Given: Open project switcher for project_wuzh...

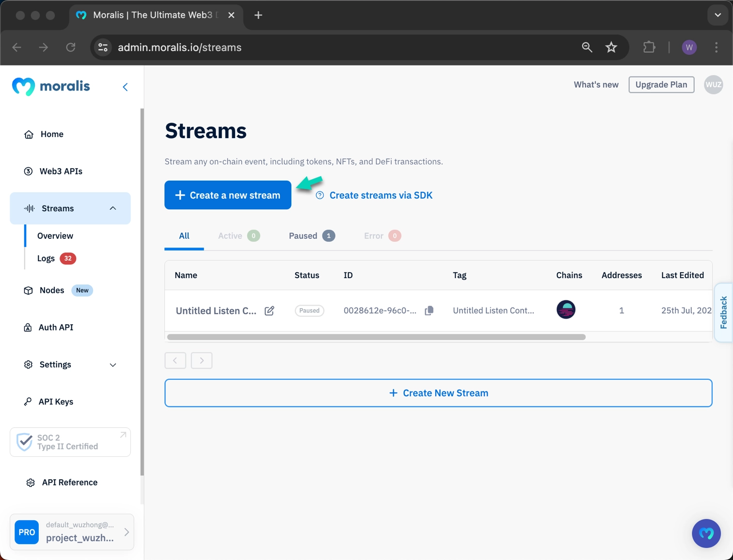Looking at the screenshot, I should pyautogui.click(x=72, y=532).
